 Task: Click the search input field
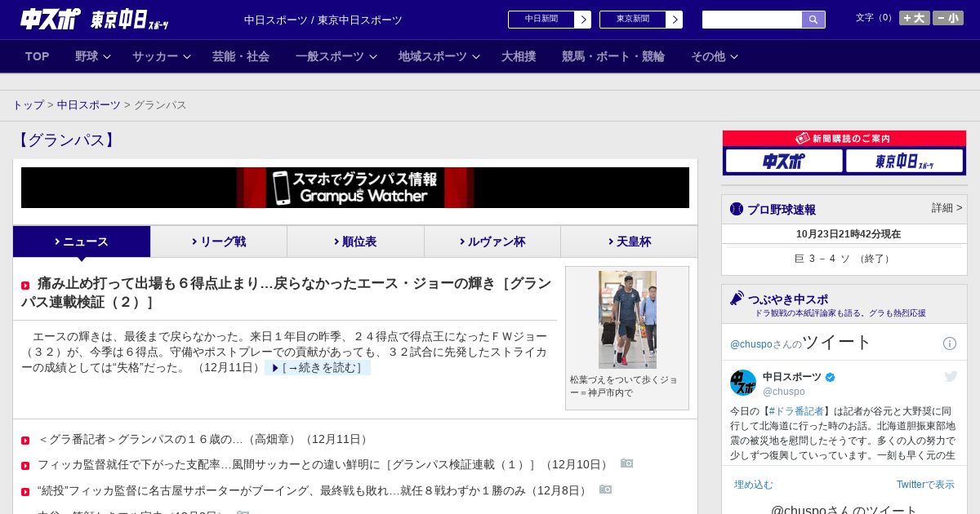point(752,20)
